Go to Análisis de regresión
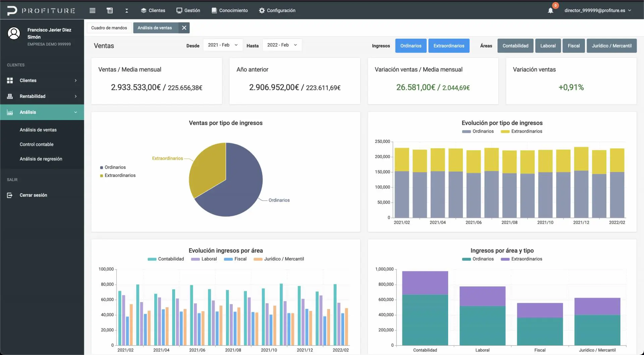 coord(41,159)
